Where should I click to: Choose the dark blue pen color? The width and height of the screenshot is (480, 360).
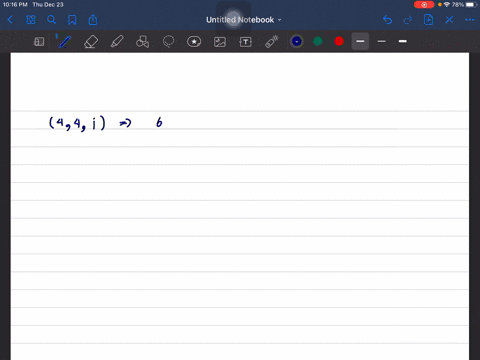(x=297, y=41)
